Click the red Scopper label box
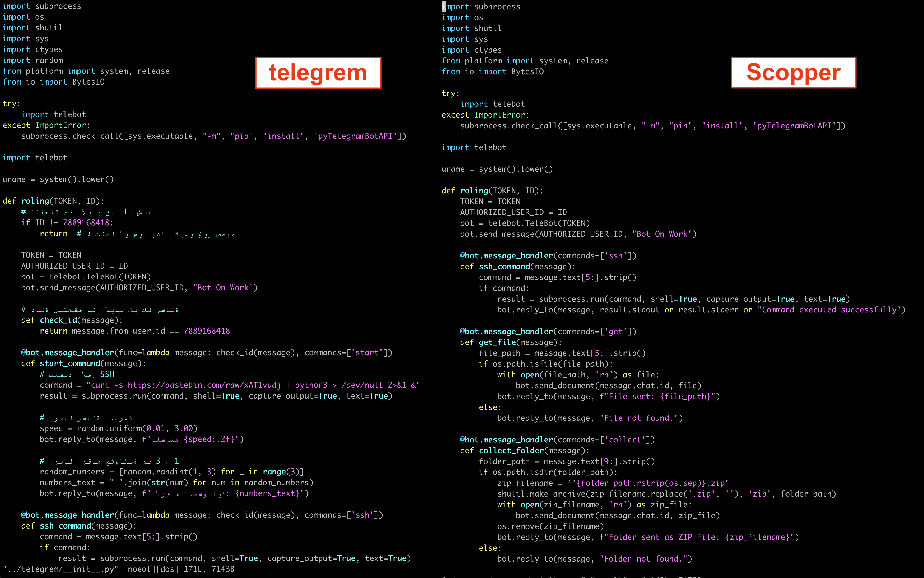 pyautogui.click(x=793, y=73)
